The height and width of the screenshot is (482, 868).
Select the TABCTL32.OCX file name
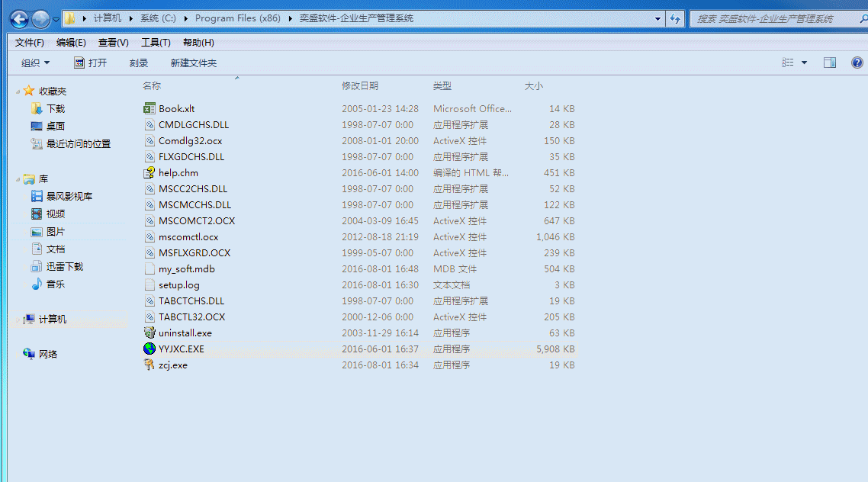(191, 317)
